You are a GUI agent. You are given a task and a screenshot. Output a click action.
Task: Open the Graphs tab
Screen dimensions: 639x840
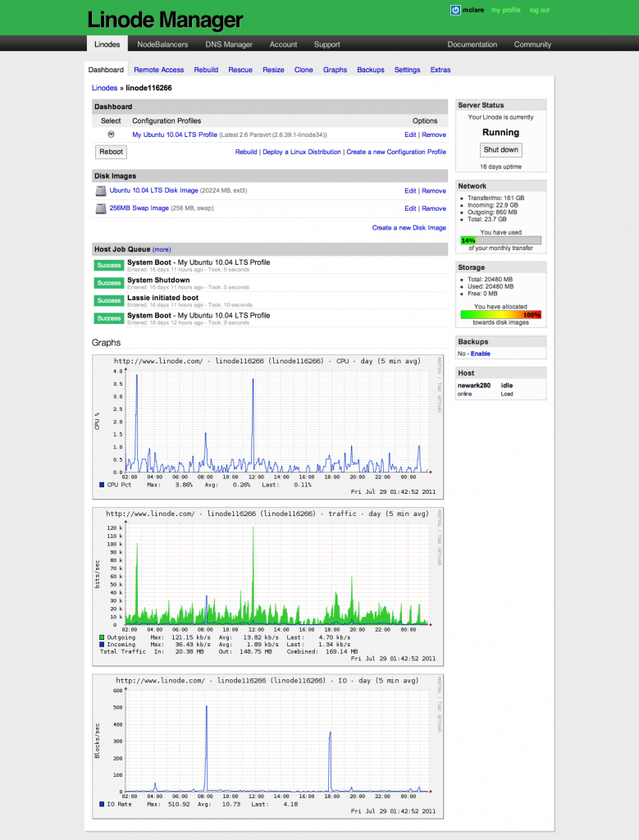tap(335, 71)
